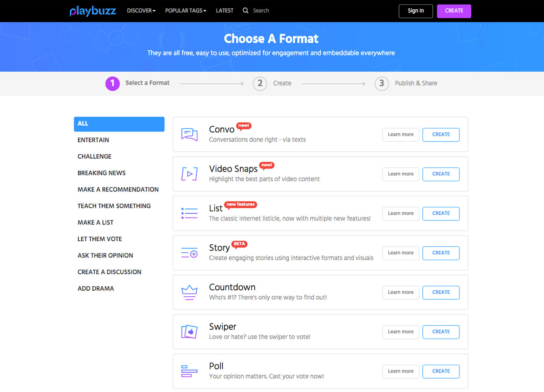Select the ADD DRAMA category
544x392 pixels.
[96, 288]
